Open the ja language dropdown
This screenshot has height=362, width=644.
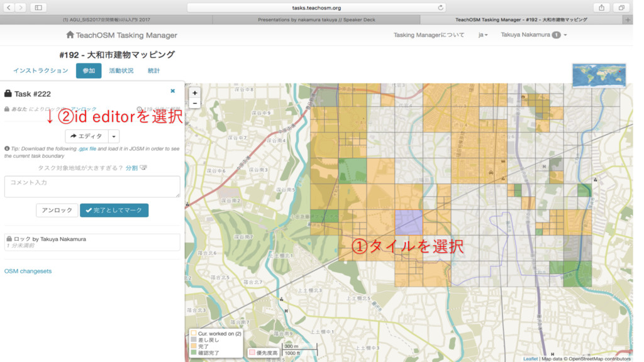(482, 35)
